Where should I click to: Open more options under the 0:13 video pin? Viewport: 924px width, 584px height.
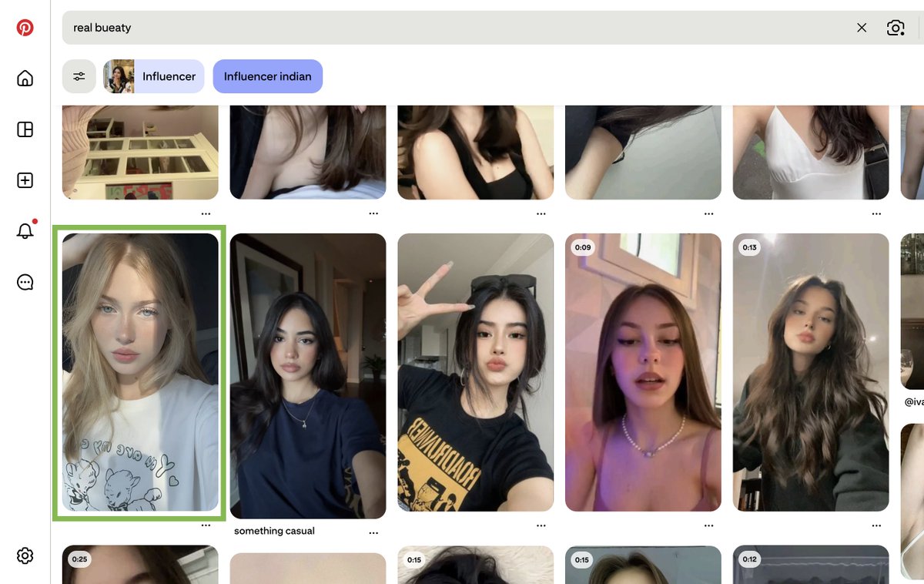pyautogui.click(x=876, y=525)
